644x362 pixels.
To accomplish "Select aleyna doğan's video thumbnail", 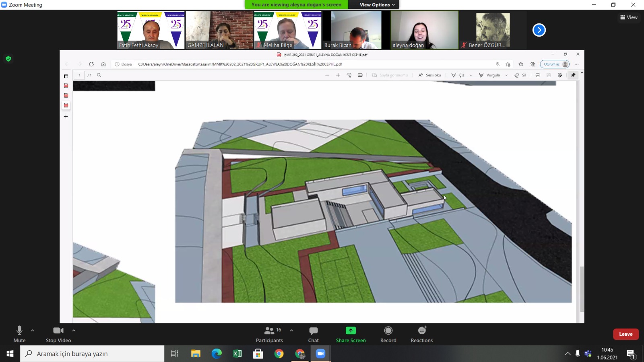I will (x=424, y=30).
